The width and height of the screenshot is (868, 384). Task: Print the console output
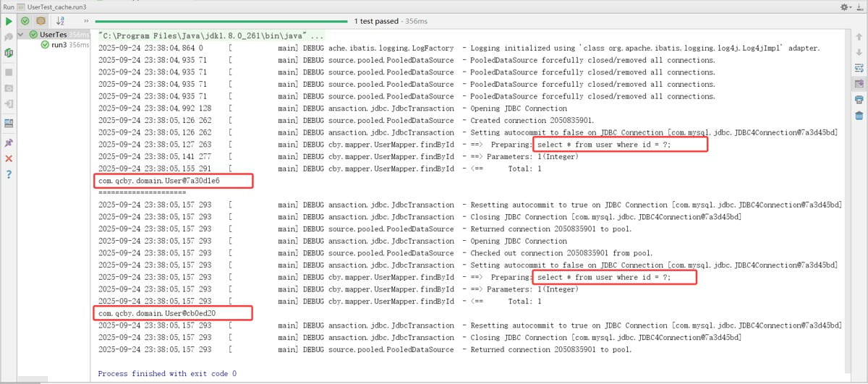859,99
